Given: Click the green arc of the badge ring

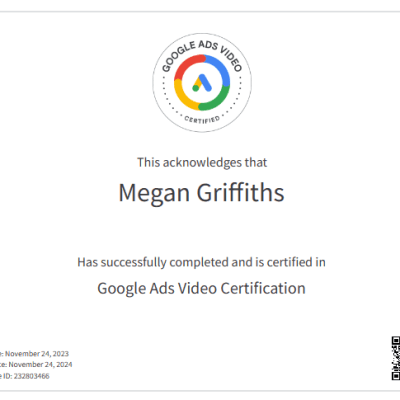Looking at the screenshot, I should [217, 99].
